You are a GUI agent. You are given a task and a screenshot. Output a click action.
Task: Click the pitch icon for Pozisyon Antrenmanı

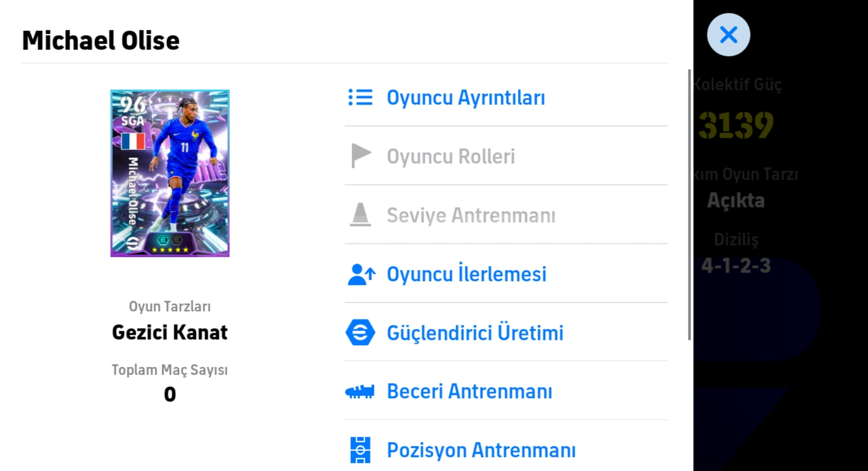pos(360,450)
